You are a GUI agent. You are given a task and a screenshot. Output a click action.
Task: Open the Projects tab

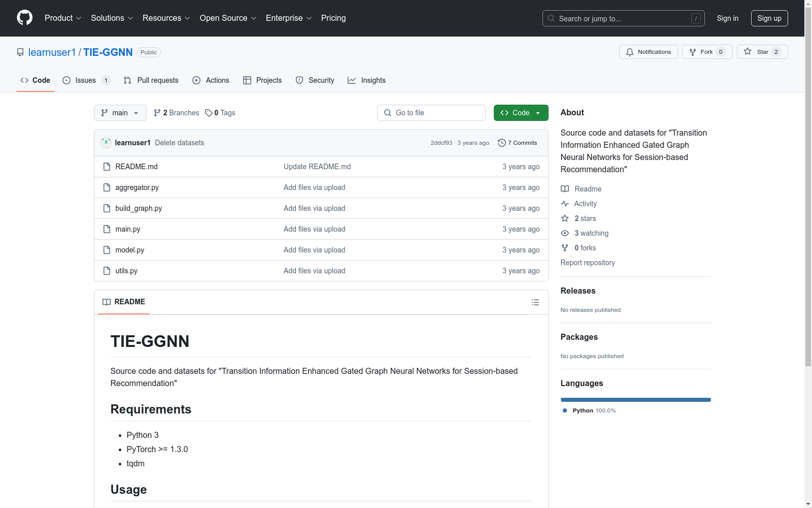(262, 80)
